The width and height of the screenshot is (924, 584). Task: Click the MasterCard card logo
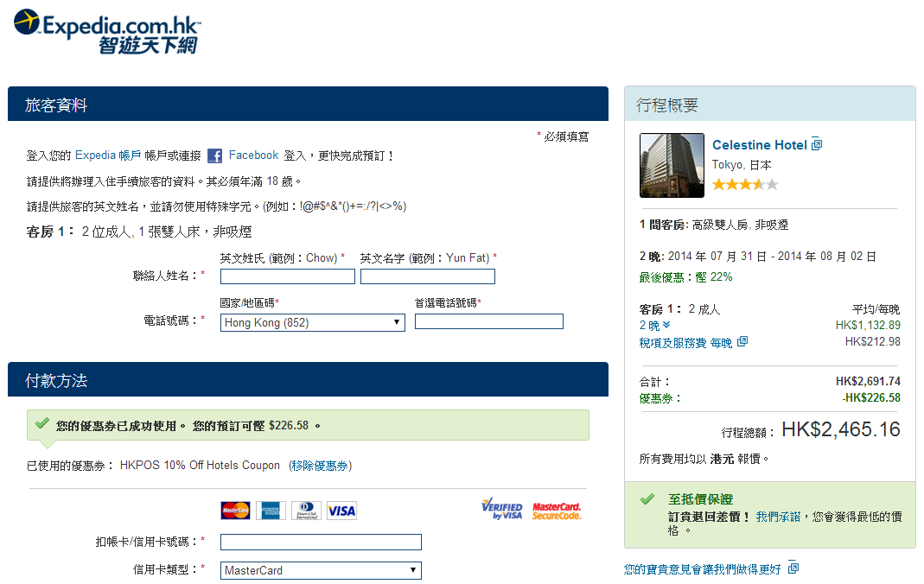(x=235, y=511)
